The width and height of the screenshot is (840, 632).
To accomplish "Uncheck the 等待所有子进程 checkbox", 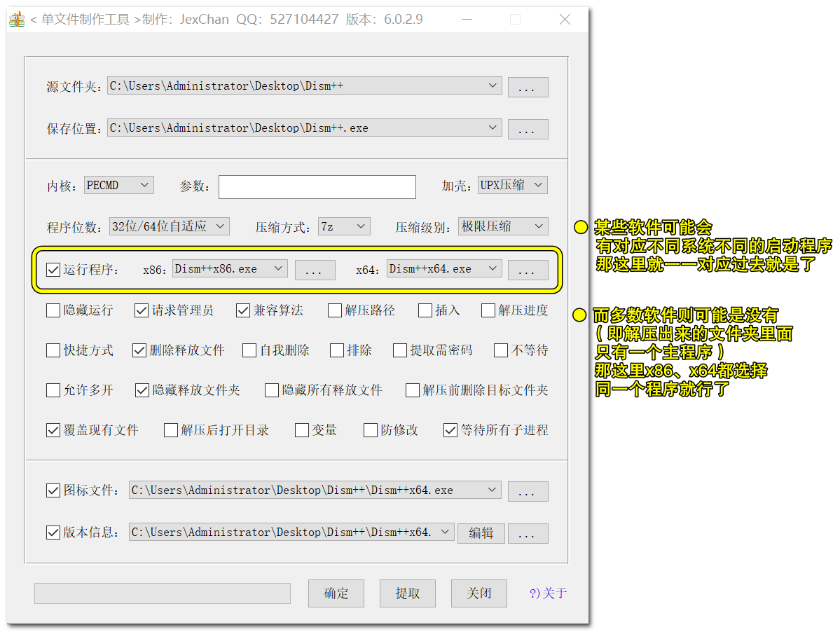I will (450, 431).
